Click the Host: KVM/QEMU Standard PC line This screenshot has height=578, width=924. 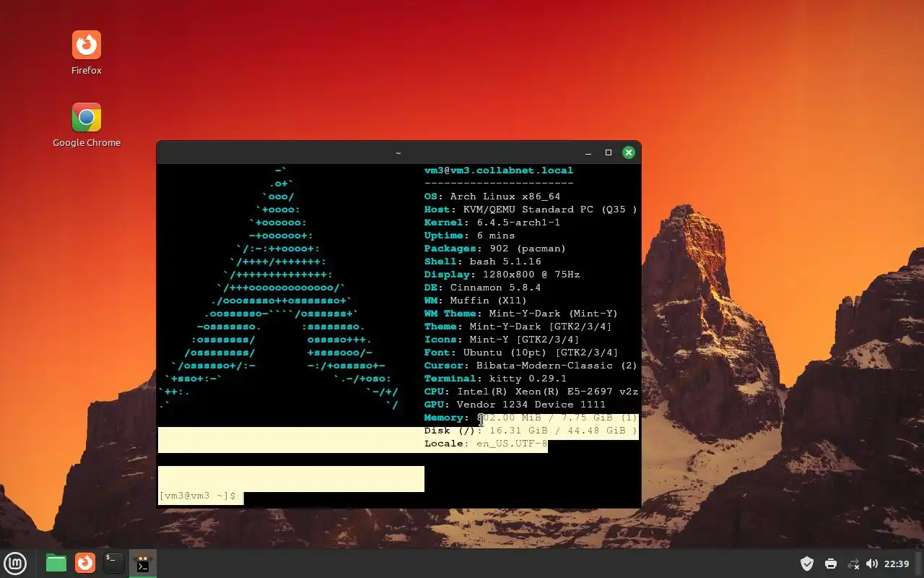point(531,210)
